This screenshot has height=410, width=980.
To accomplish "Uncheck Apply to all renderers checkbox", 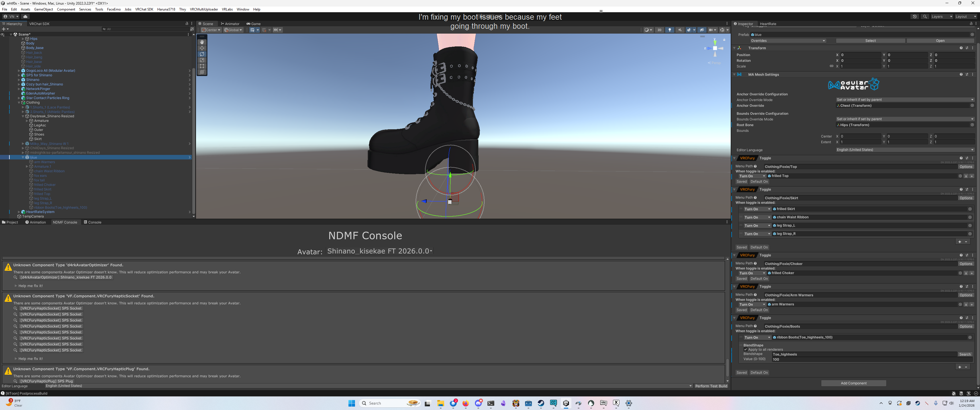I will (745, 350).
